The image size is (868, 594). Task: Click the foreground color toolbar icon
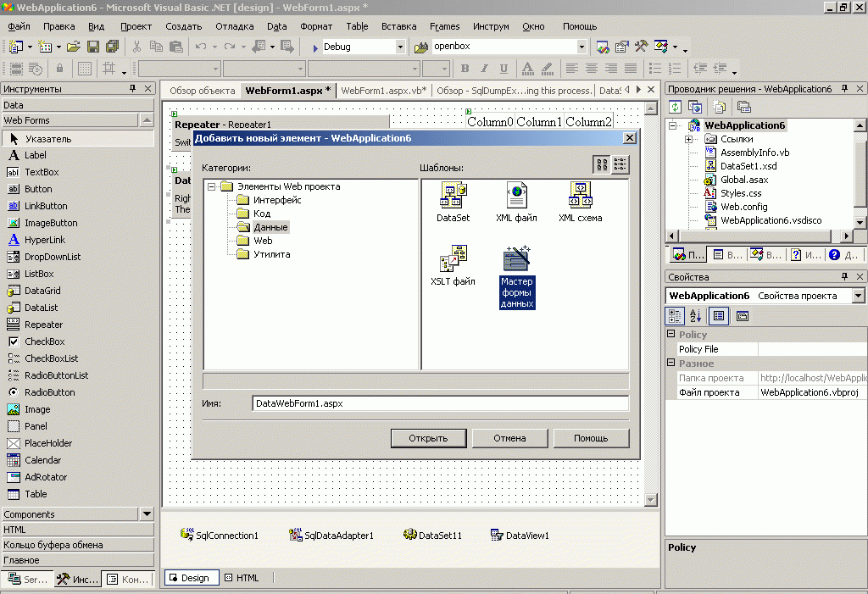click(528, 69)
